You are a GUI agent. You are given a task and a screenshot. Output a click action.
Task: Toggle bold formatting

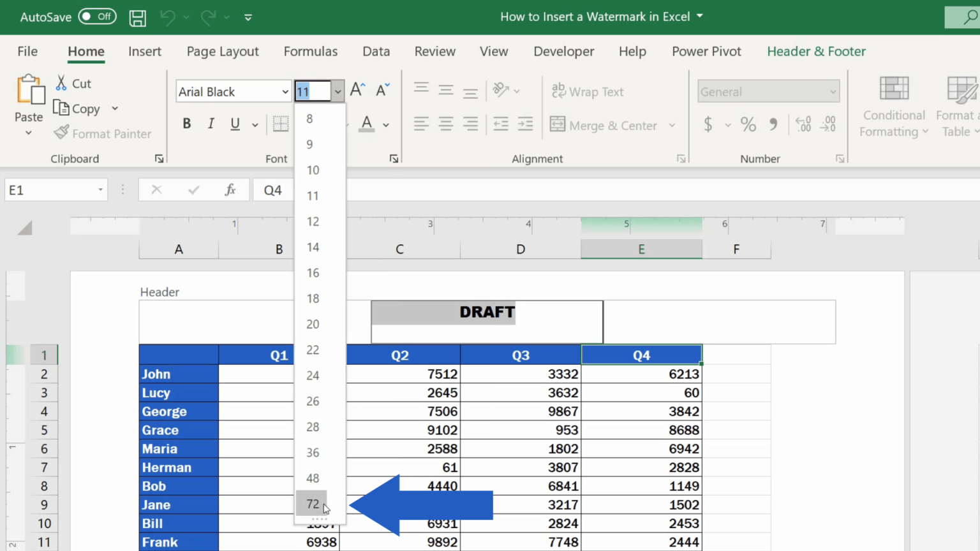click(186, 124)
